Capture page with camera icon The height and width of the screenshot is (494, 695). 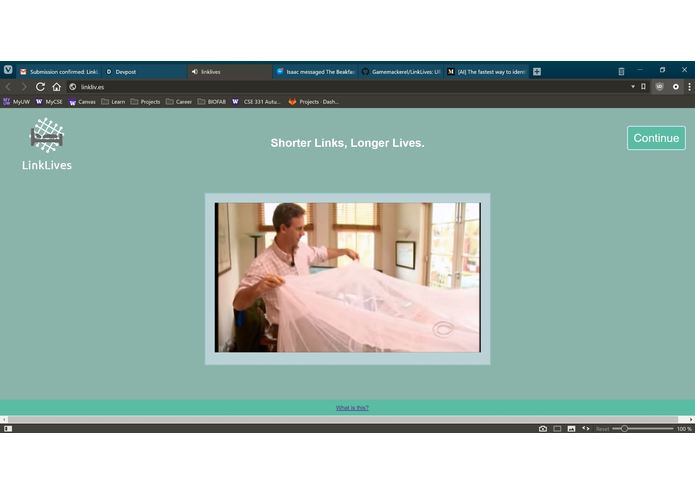click(543, 428)
